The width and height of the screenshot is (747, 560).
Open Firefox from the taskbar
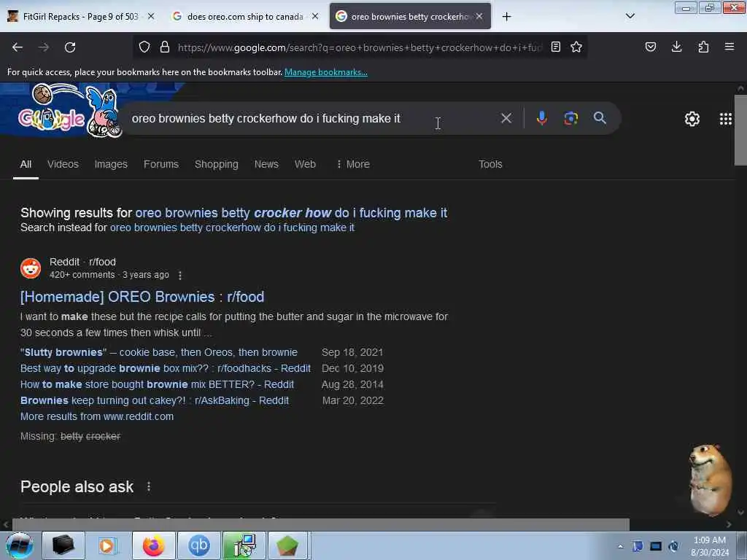pyautogui.click(x=153, y=545)
